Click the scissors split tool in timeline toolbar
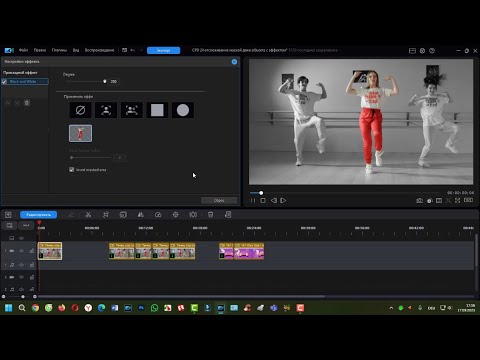 (88, 215)
